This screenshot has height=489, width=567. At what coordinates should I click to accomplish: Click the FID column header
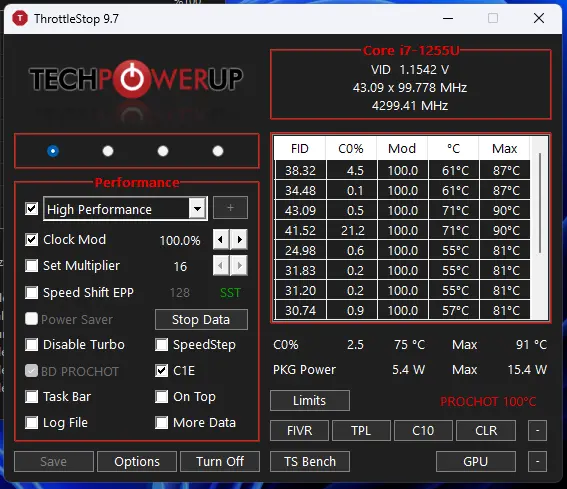[x=300, y=149]
